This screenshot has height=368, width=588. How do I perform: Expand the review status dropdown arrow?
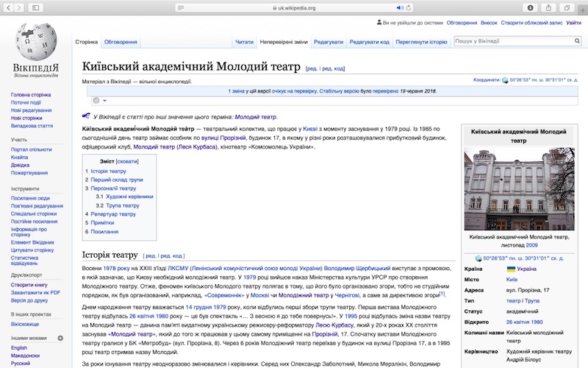click(104, 101)
